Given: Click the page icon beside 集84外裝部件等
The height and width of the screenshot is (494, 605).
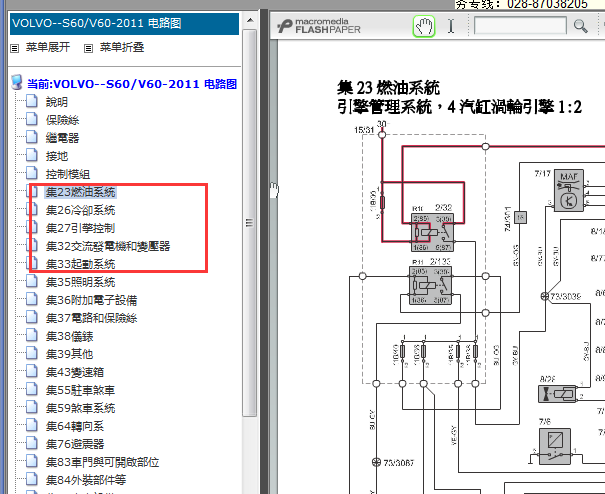Looking at the screenshot, I should click(x=32, y=479).
